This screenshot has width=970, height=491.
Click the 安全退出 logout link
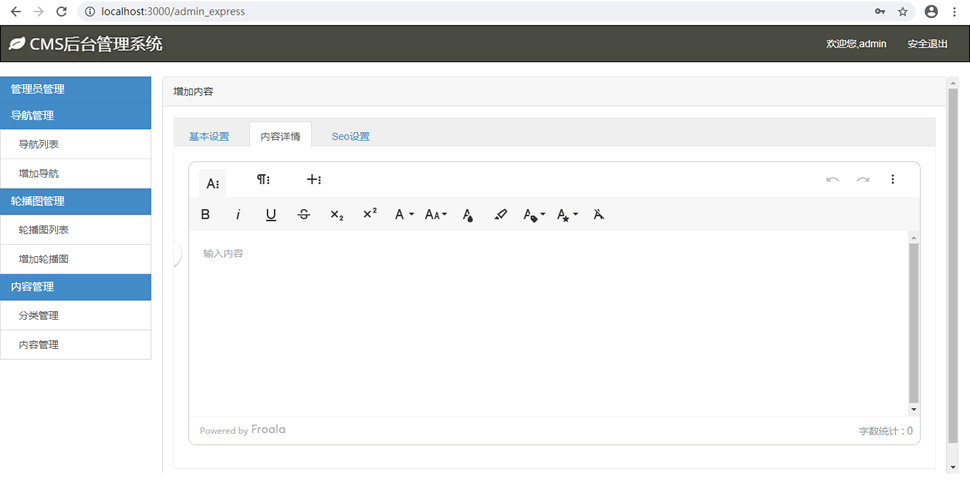pos(927,44)
